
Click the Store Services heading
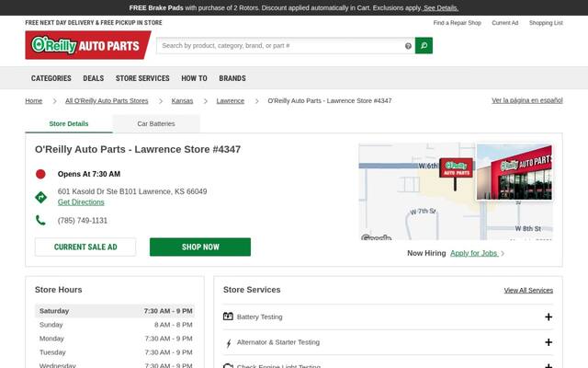coord(252,290)
